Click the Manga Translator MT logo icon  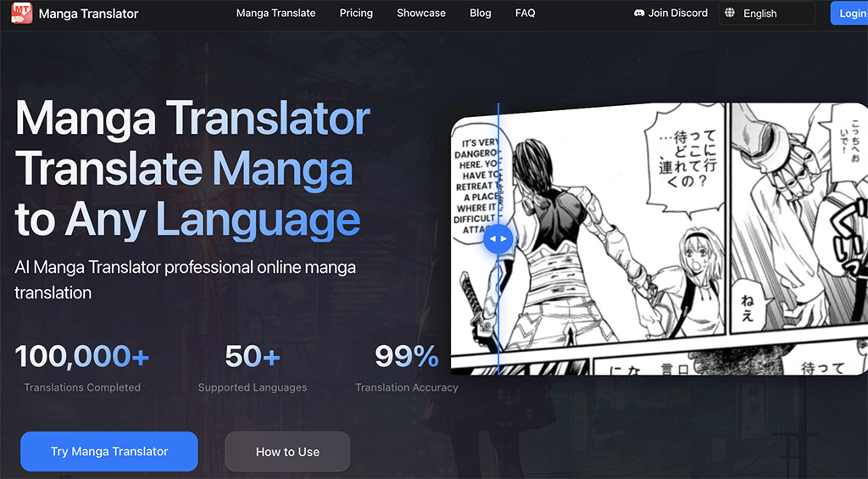tap(21, 13)
